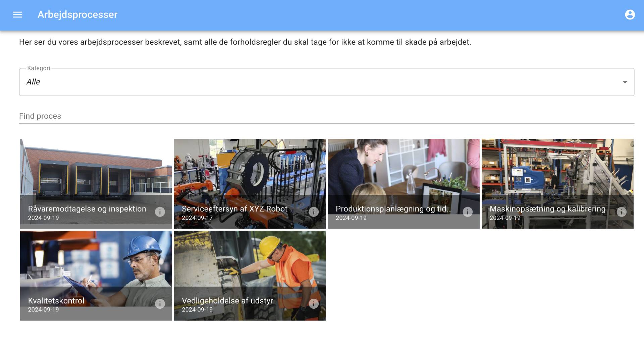This screenshot has height=362, width=644.
Task: Click the Serviceeftersyn card date 2024-09-17
Action: coord(197,218)
